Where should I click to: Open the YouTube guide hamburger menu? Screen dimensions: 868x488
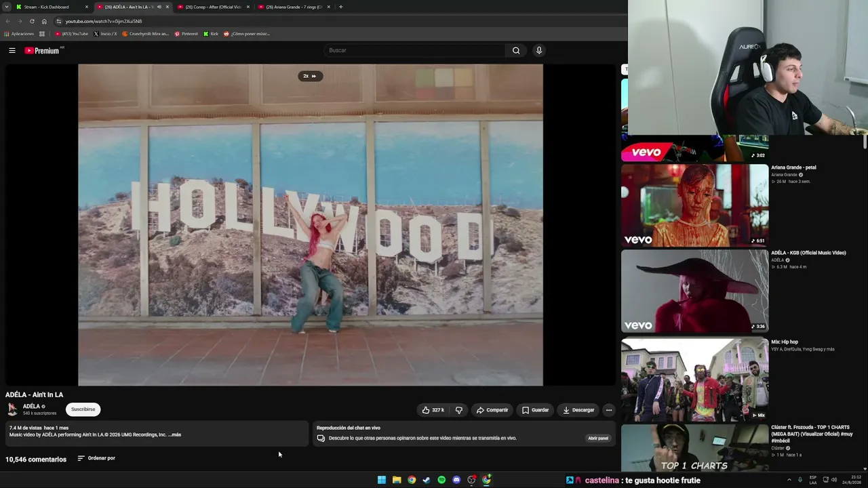point(12,50)
